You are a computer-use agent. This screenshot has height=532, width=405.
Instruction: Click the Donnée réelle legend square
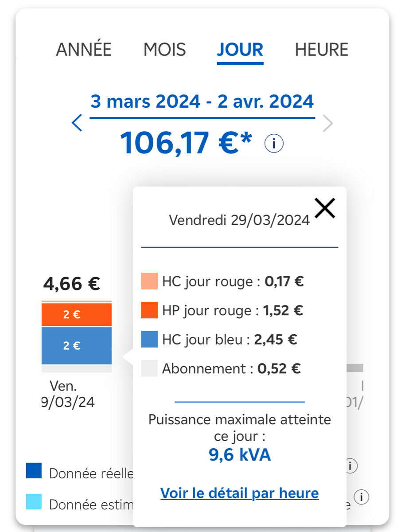[x=34, y=471]
